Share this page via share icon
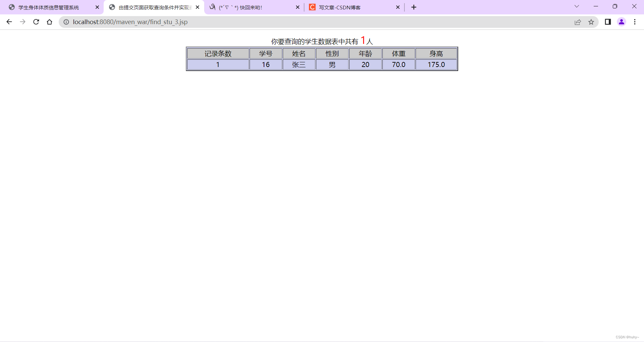 578,22
